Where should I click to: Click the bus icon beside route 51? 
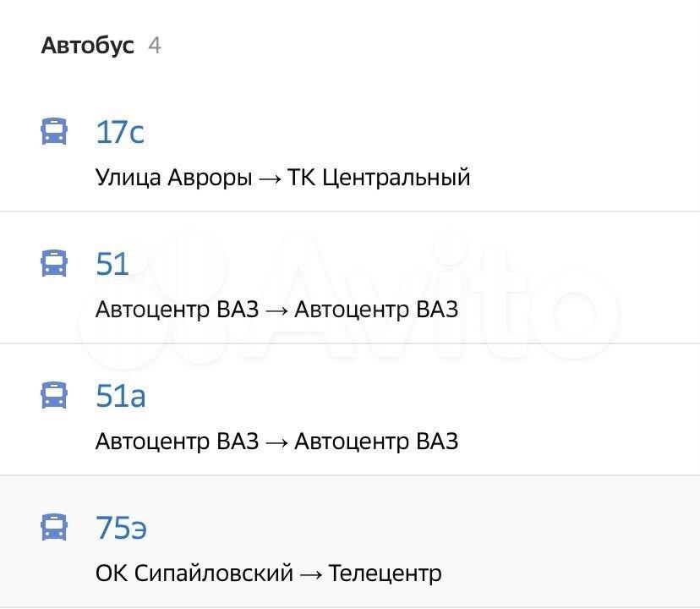point(54,264)
